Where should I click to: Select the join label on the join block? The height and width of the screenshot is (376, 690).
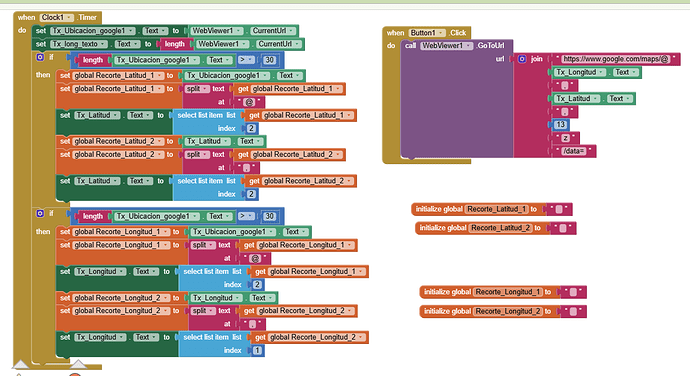coord(536,59)
